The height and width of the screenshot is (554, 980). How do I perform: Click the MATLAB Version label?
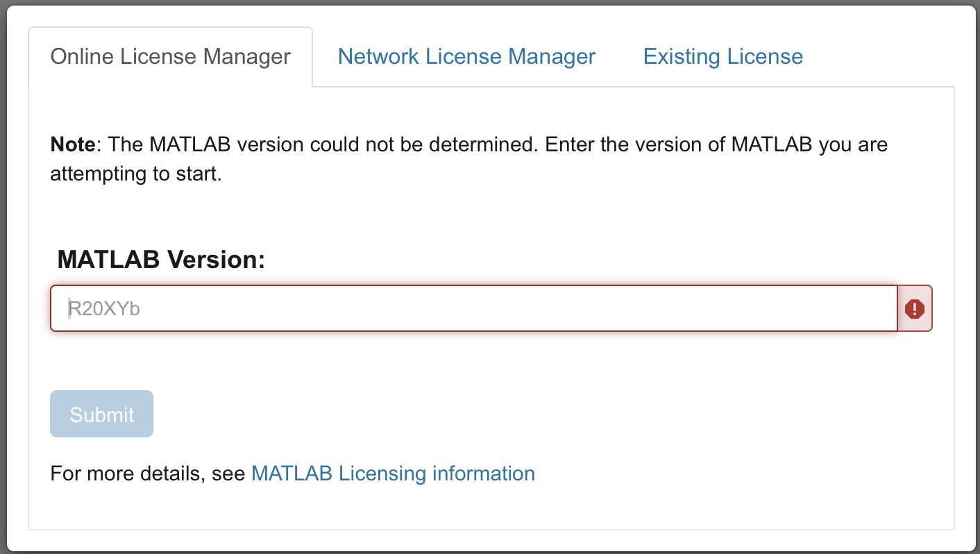[161, 260]
